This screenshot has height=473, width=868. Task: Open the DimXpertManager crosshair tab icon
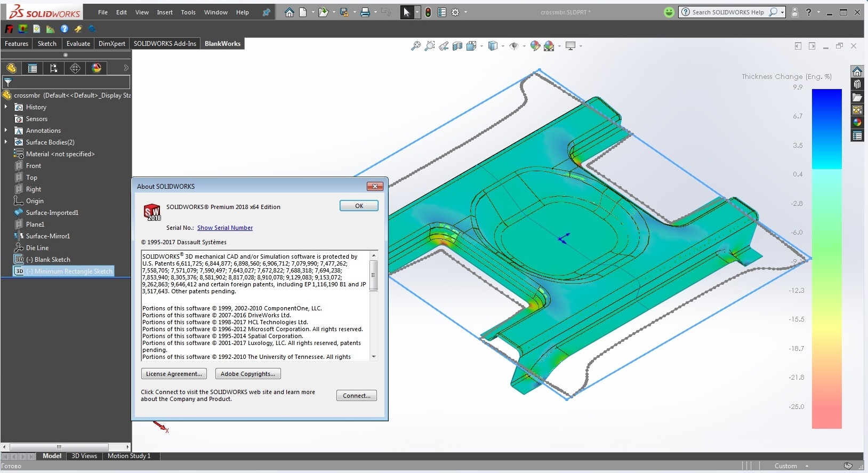(x=75, y=68)
